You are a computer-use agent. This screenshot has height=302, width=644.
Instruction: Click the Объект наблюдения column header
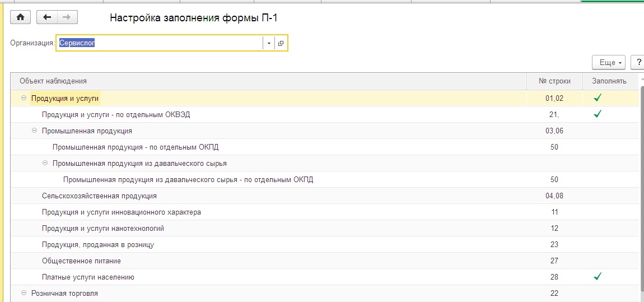pos(269,81)
